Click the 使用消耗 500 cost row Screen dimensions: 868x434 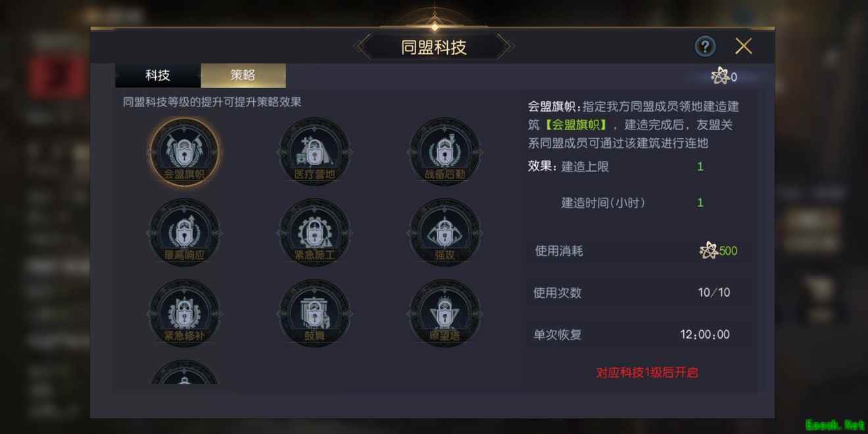point(638,251)
